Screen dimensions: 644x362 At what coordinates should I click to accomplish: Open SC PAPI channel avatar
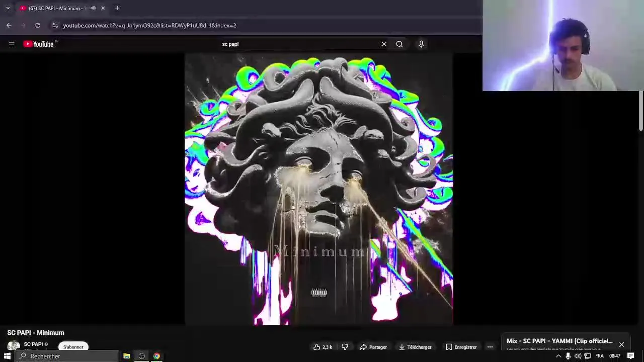click(x=14, y=346)
